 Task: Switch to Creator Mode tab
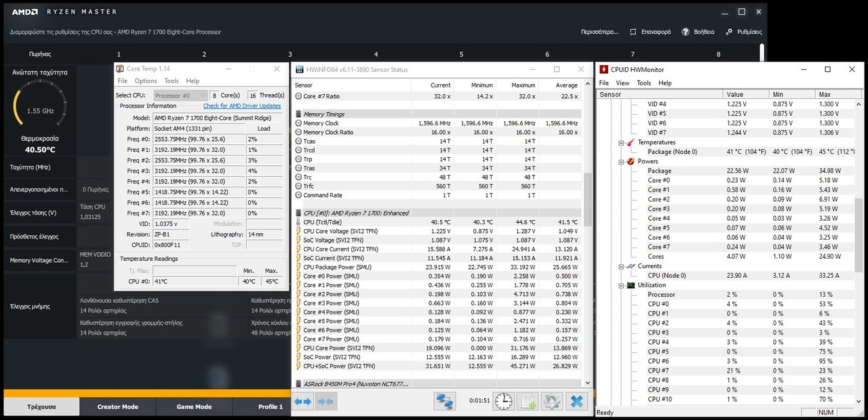point(118,406)
